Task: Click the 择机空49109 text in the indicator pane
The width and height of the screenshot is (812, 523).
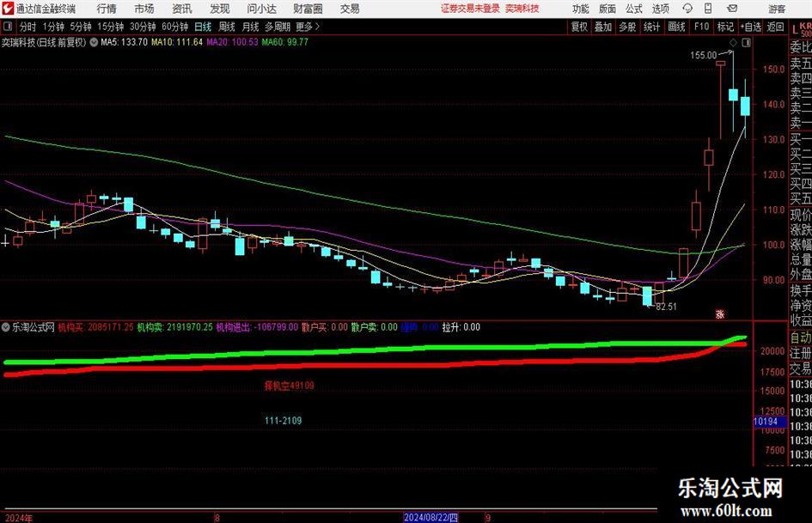Action: [x=289, y=386]
